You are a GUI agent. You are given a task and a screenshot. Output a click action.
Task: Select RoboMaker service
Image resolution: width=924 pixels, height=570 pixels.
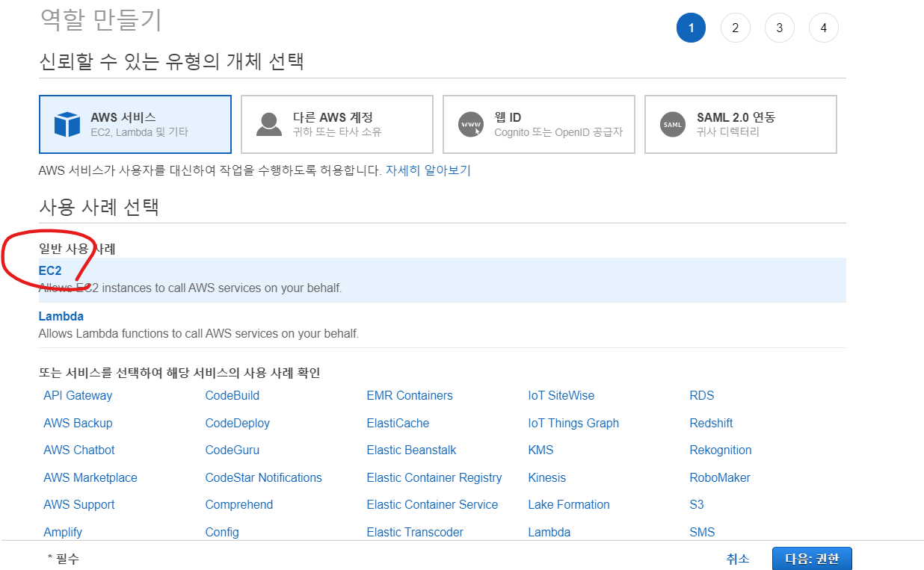point(720,478)
